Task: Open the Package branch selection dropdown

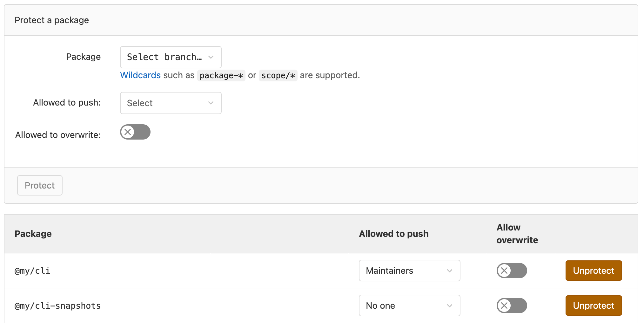Action: [x=171, y=57]
